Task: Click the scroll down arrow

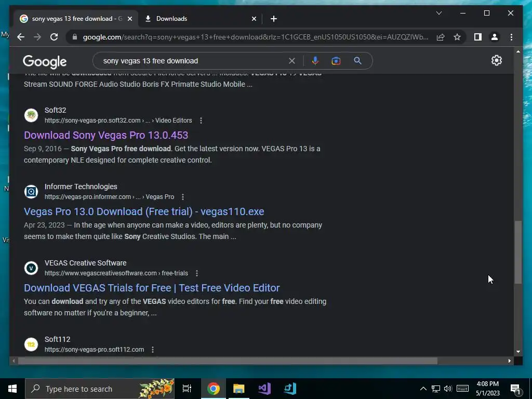Action: pos(518,352)
